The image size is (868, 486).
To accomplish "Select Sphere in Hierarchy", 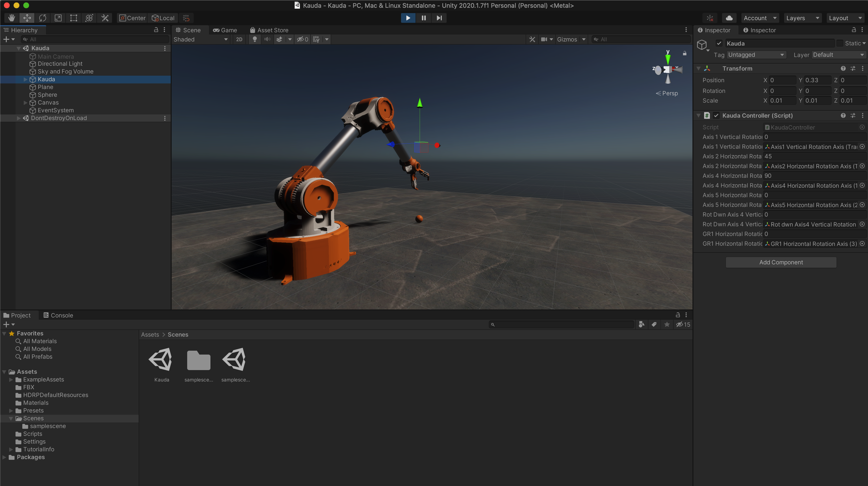I will click(x=47, y=95).
